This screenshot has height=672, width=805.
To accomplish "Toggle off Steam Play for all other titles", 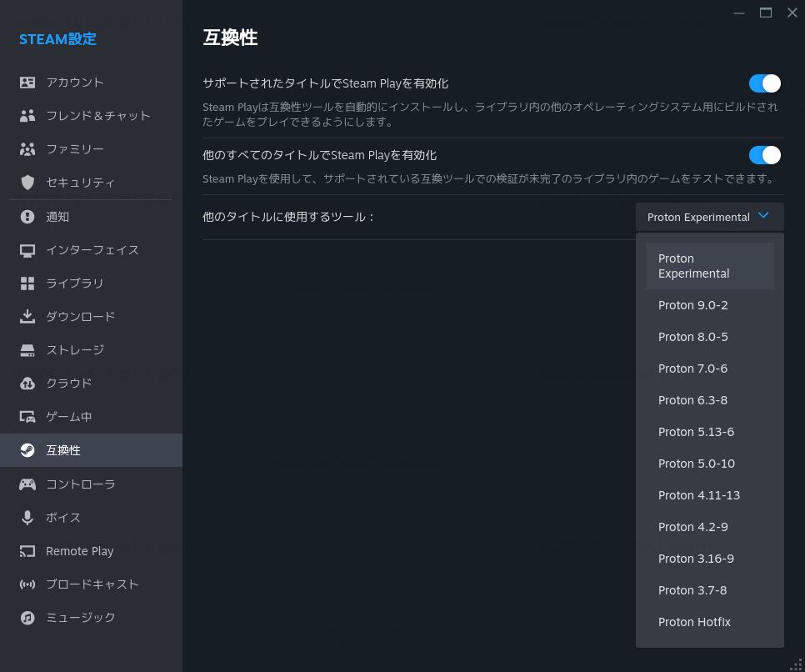I will 764,155.
